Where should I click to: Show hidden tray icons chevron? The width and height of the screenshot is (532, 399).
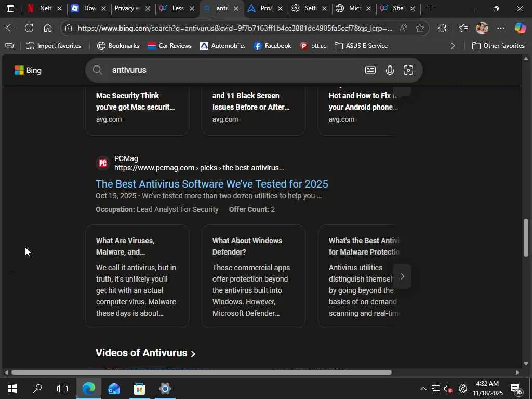click(423, 389)
